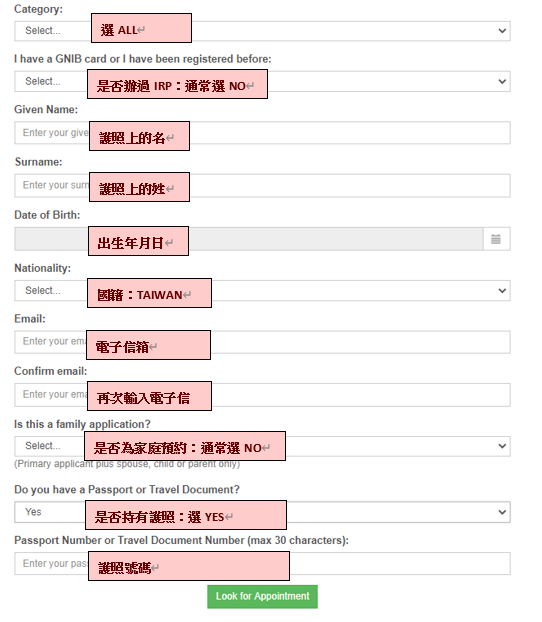Click the 出生年月日 annotation box
Image resolution: width=542 pixels, height=622 pixels.
point(138,241)
